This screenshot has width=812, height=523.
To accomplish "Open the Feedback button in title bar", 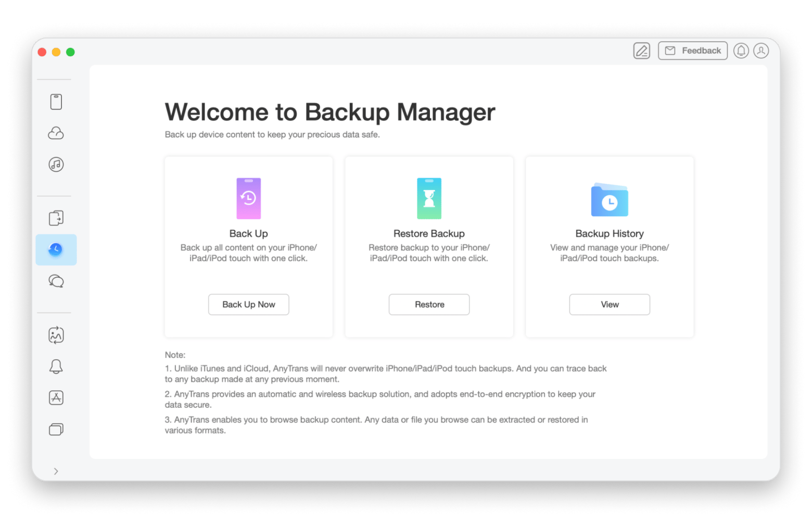I will click(693, 51).
